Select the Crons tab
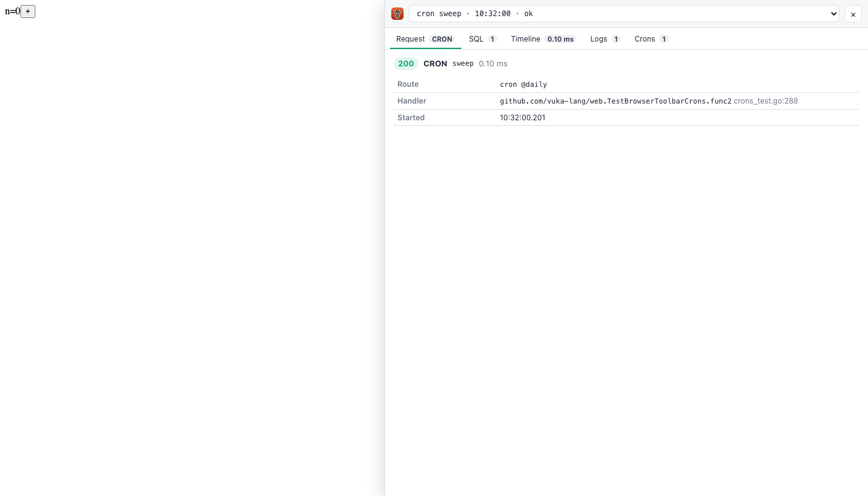The height and width of the screenshot is (496, 868). click(652, 39)
